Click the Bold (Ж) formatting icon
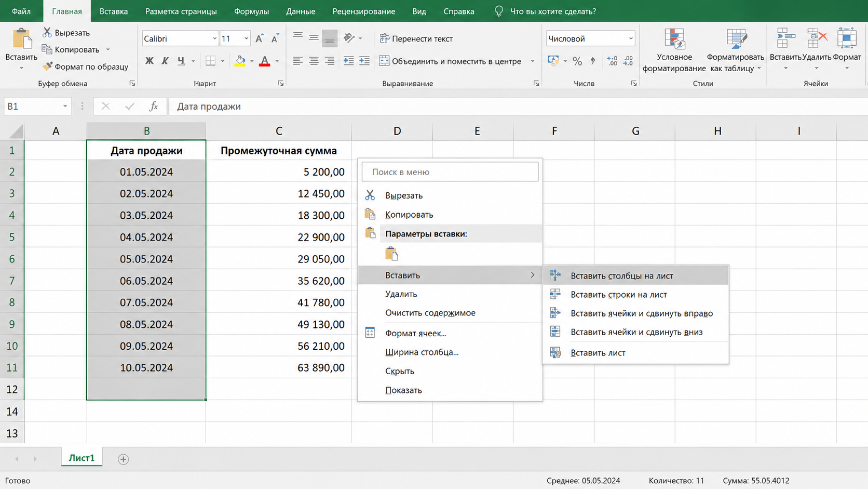This screenshot has width=868, height=489. click(x=150, y=61)
